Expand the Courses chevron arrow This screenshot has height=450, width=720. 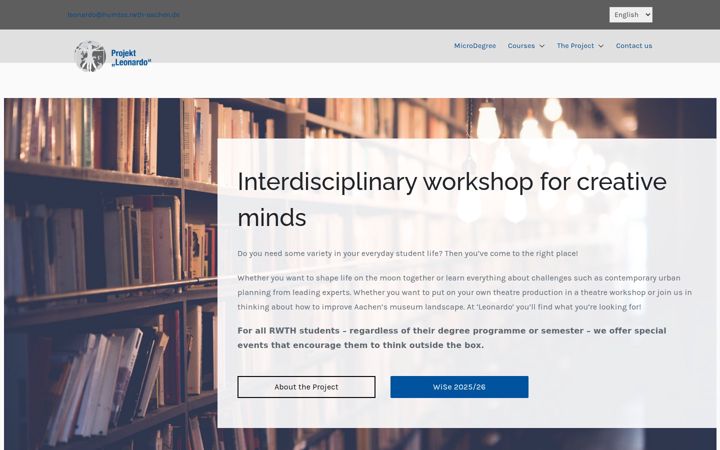[x=542, y=46]
